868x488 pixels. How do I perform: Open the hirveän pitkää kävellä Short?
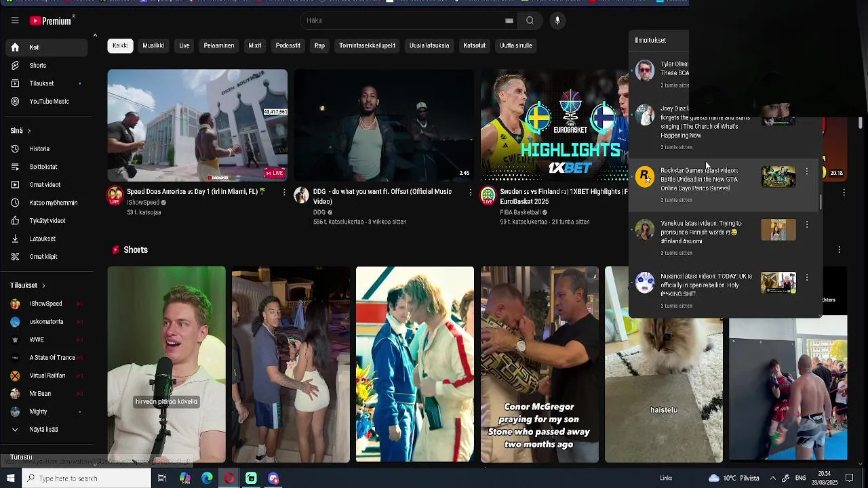tap(166, 364)
